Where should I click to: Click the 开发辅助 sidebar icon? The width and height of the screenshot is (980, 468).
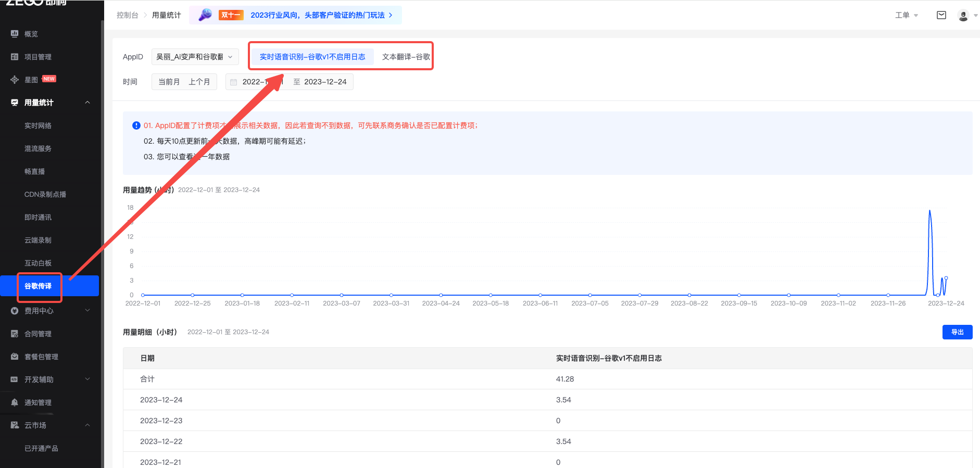tap(15, 380)
